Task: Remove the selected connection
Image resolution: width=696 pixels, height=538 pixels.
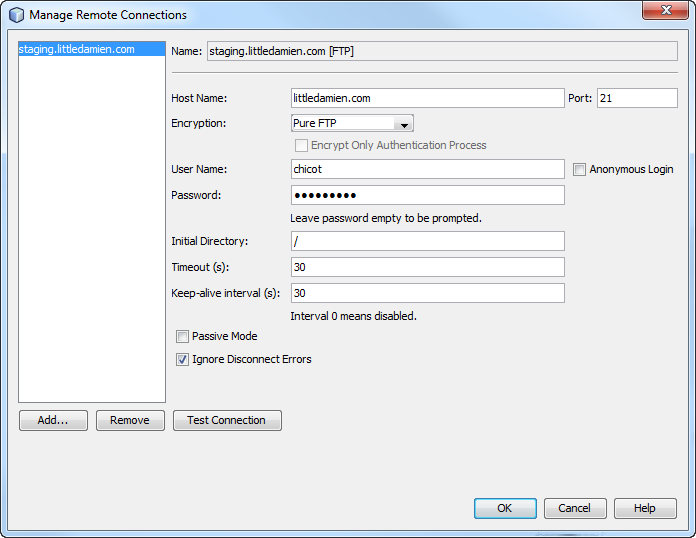Action: [130, 421]
